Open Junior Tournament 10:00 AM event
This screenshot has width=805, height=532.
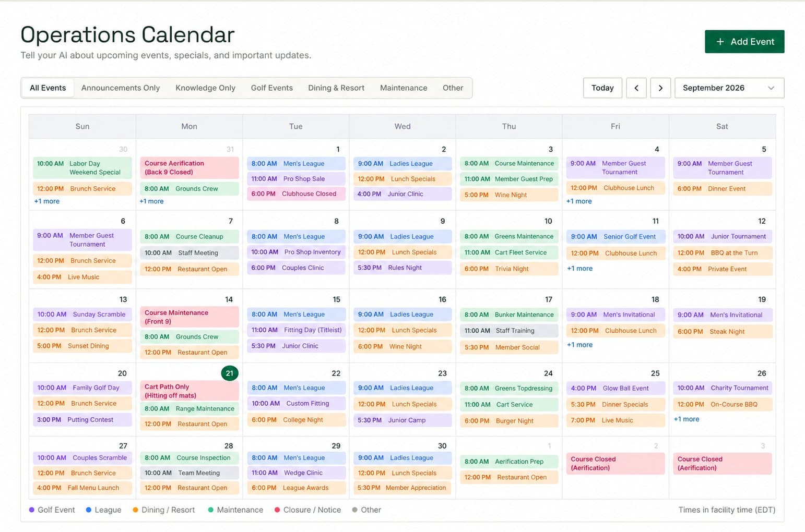pos(722,237)
